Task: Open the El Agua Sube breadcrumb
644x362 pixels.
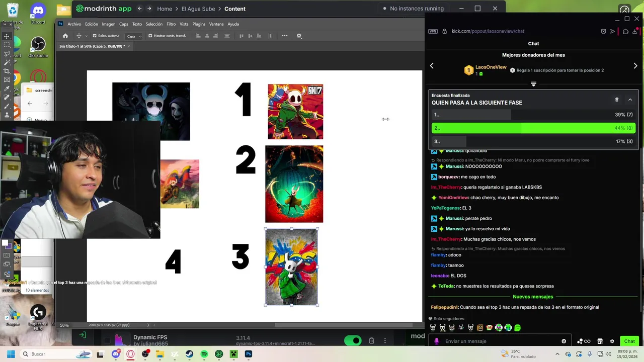Action: click(198, 9)
